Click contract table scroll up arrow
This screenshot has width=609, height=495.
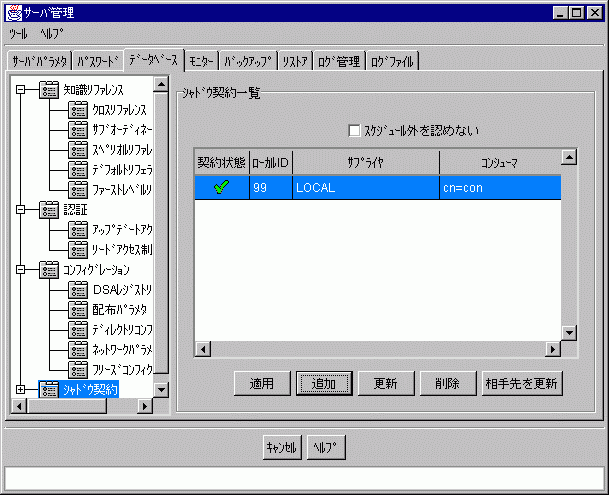[569, 157]
